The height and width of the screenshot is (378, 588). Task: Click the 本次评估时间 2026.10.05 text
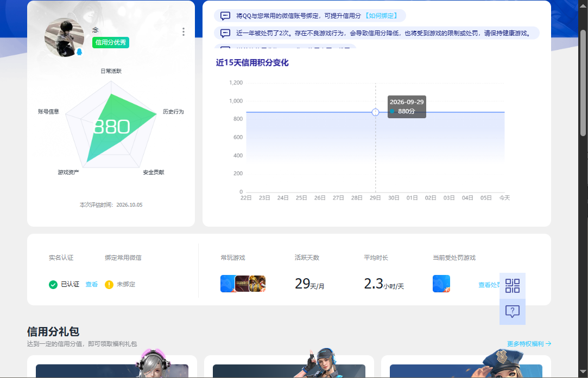click(111, 204)
